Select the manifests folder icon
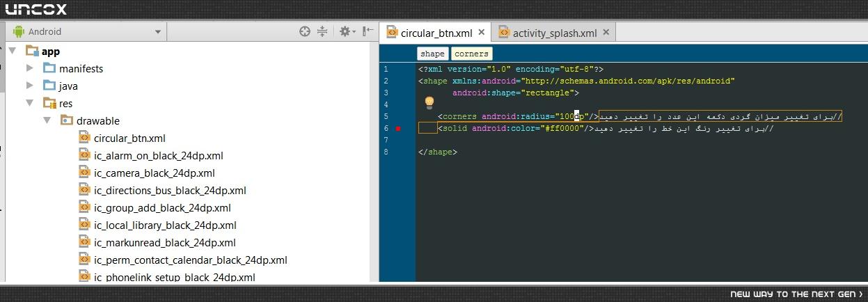This screenshot has width=868, height=302. click(x=49, y=68)
